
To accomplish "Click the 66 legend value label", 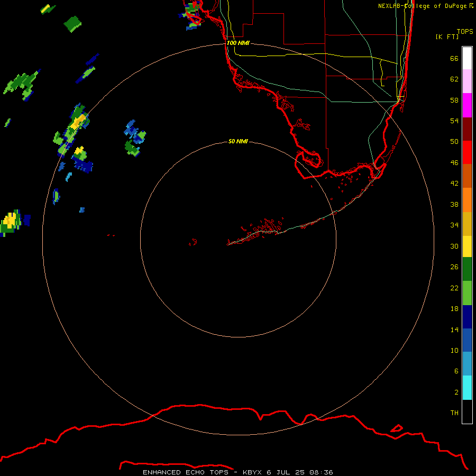I will pyautogui.click(x=454, y=58).
